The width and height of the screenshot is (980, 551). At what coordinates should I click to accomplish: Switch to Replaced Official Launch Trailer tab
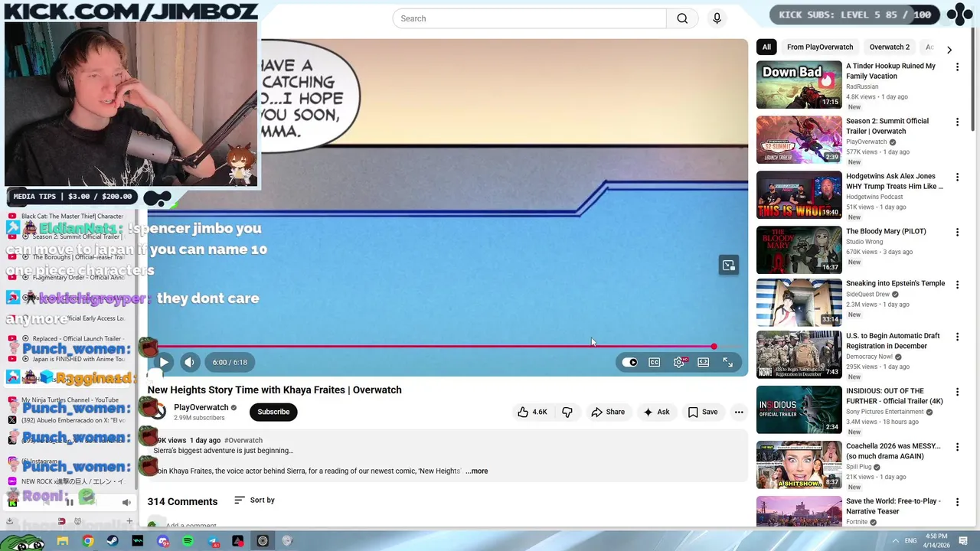tap(70, 338)
